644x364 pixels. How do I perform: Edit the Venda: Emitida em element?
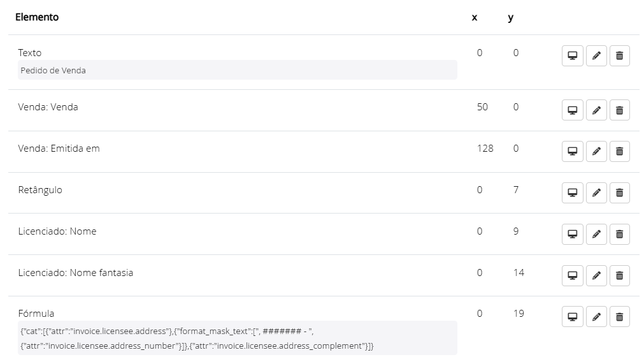pyautogui.click(x=596, y=152)
